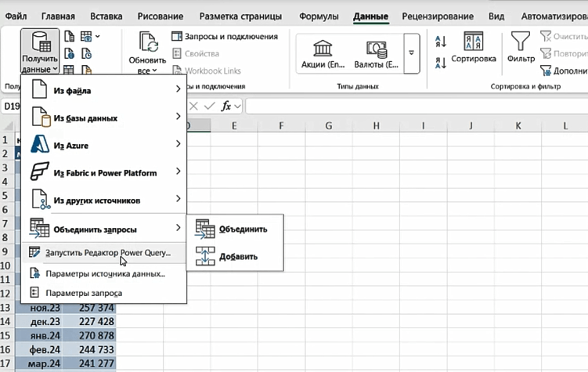The height and width of the screenshot is (372, 588).
Task: Click the Name Box showing D19
Action: point(11,107)
